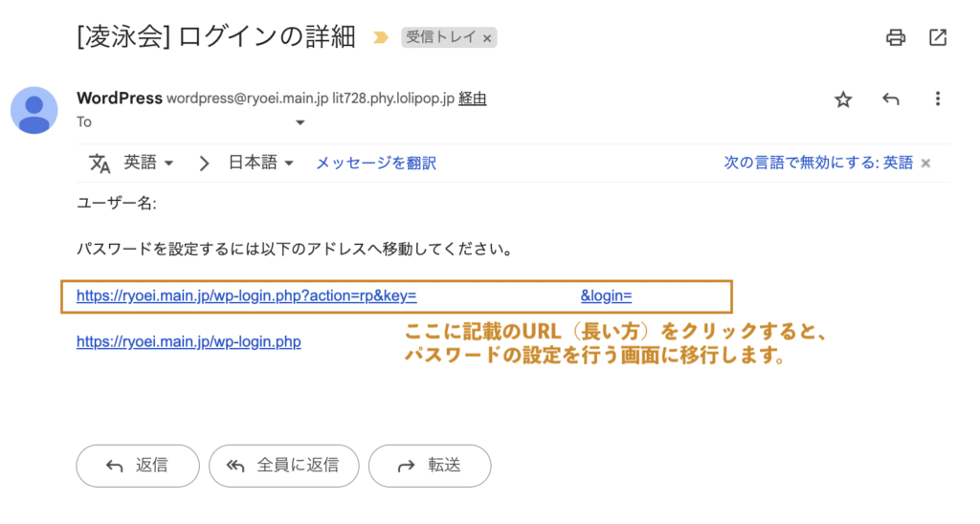980x524 pixels.
Task: Remove the 受信トレイ label with its x
Action: (x=487, y=38)
